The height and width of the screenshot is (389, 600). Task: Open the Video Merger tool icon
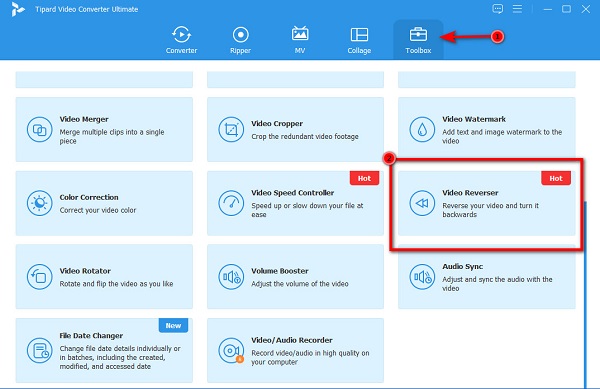pos(39,130)
